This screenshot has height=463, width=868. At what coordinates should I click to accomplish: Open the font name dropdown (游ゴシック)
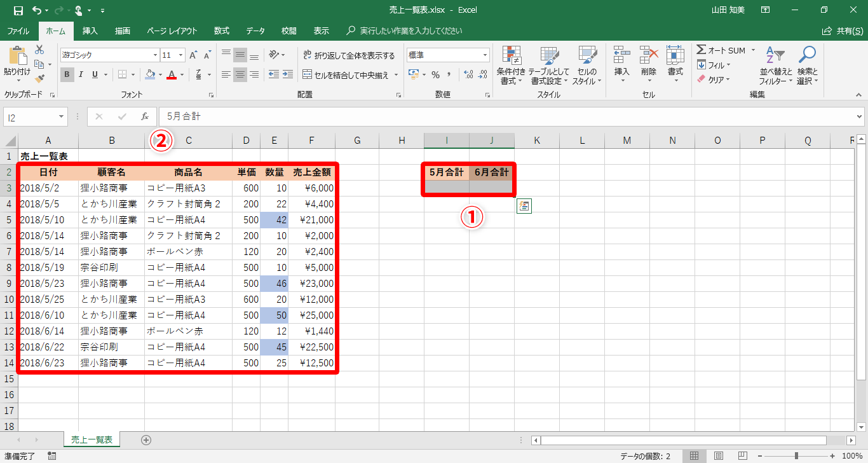(155, 55)
